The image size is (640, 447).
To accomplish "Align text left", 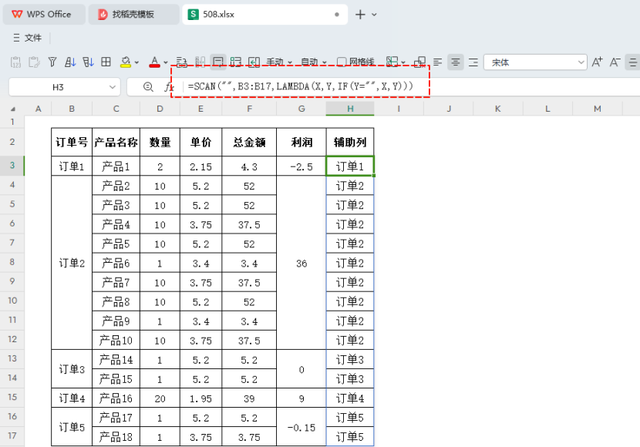I will click(438, 62).
